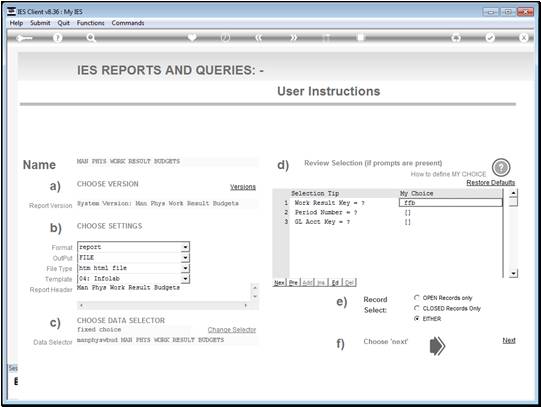Click the checkmark toolbar icon
Screen dimensions: 541x407
[490, 38]
